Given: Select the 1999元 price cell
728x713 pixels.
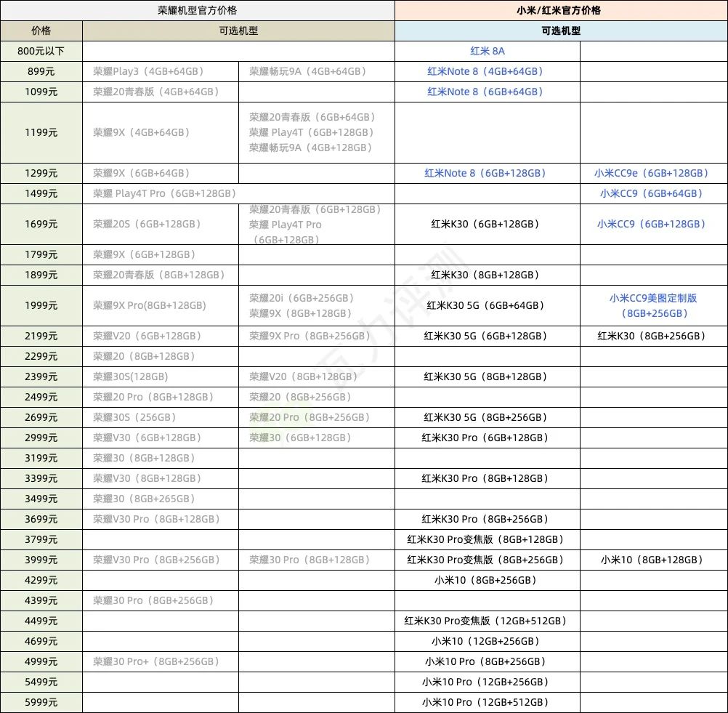Looking at the screenshot, I should click(41, 306).
